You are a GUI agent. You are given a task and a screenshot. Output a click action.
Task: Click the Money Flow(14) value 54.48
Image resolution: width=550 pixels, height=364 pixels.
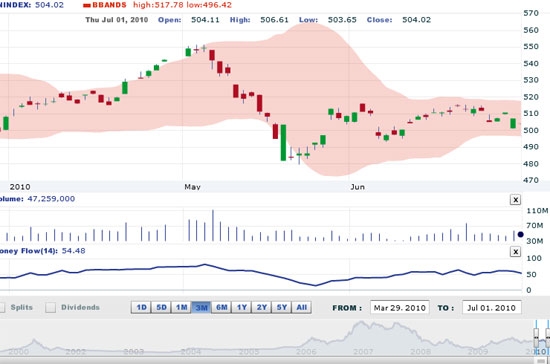[x=73, y=251]
